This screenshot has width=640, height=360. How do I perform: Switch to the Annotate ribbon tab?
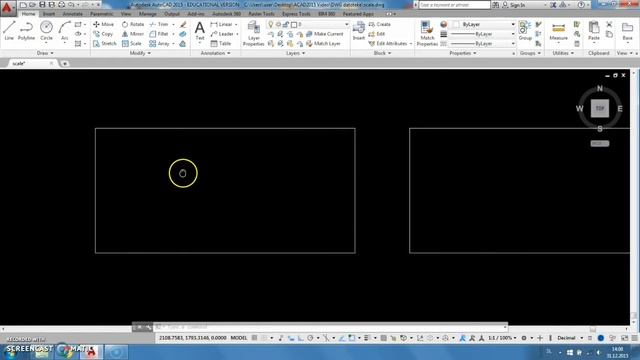click(x=73, y=14)
